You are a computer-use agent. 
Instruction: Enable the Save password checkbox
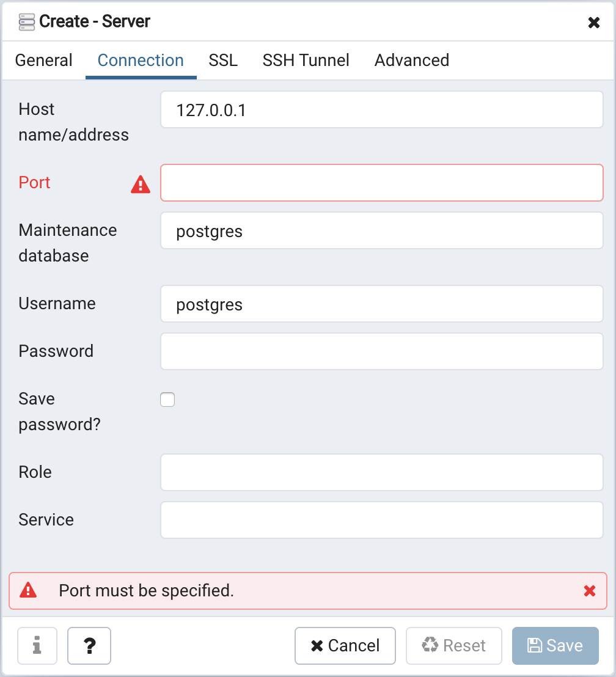pos(167,400)
